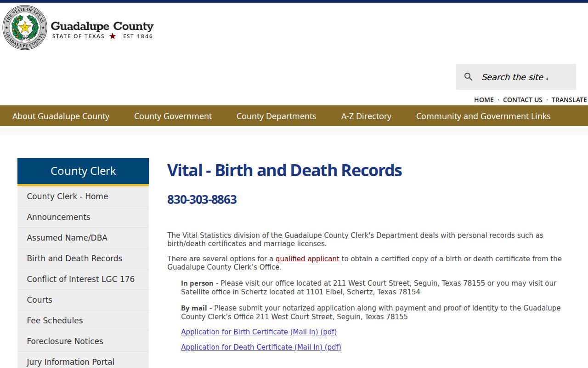Open the CONTACT US link
This screenshot has width=588, height=368.
point(523,100)
